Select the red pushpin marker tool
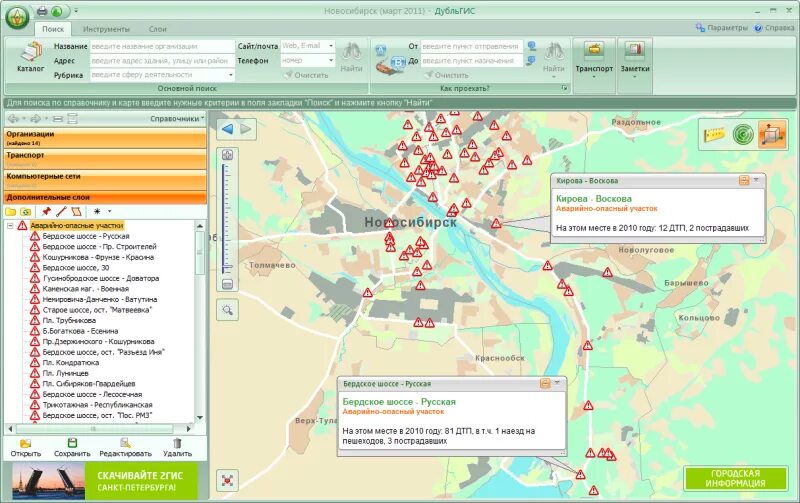 [46, 211]
